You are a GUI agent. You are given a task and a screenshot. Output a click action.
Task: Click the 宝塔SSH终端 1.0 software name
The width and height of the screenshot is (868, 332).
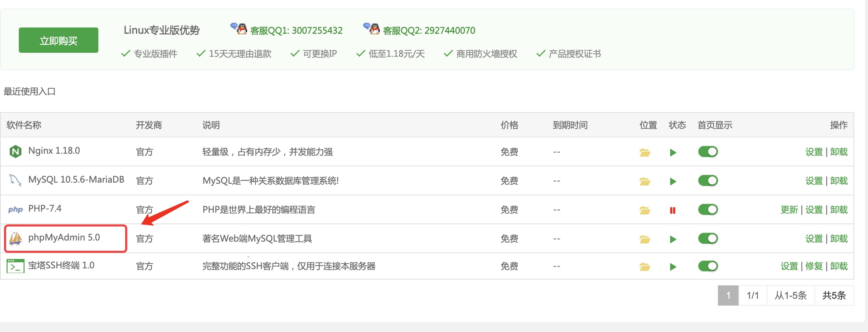point(61,265)
